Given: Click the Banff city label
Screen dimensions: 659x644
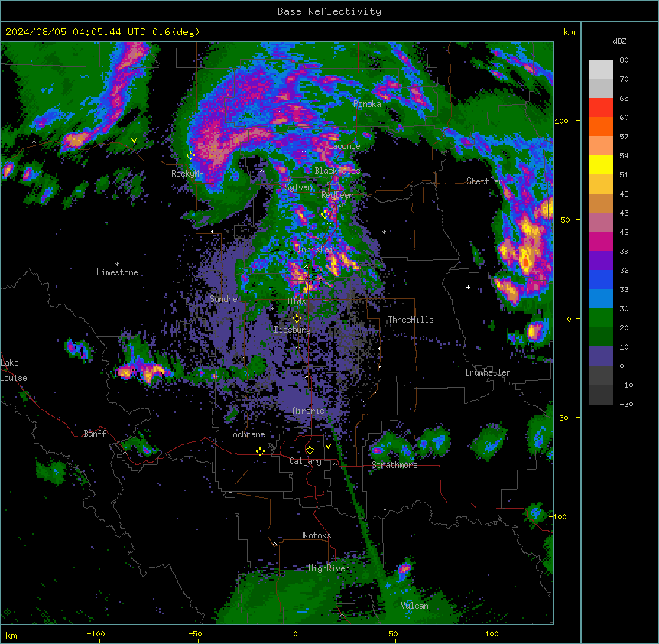Looking at the screenshot, I should [x=95, y=434].
